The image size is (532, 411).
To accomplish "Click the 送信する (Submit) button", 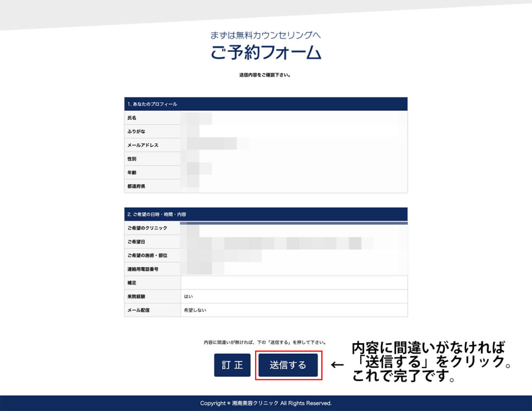I will pos(288,366).
